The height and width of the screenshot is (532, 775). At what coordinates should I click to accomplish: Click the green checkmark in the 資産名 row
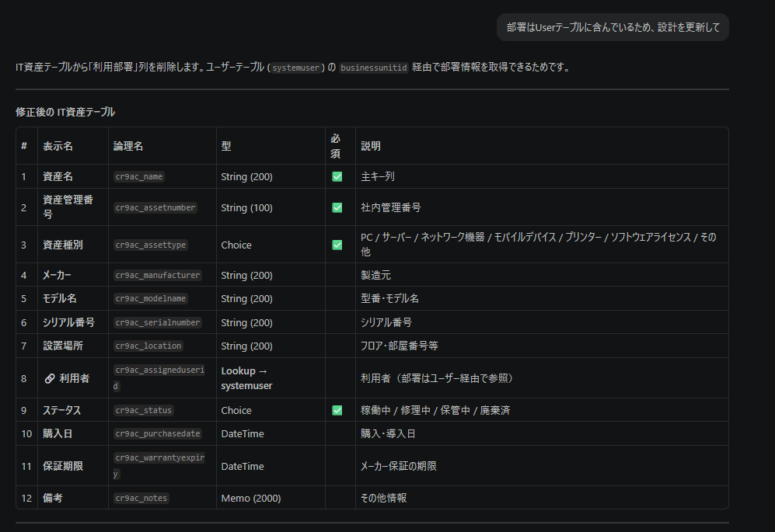coord(337,176)
